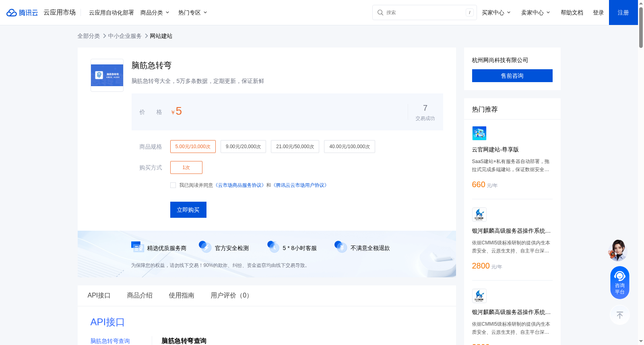This screenshot has height=345, width=644.
Task: Click the 5*8小时客服 clock icon
Action: pyautogui.click(x=273, y=247)
